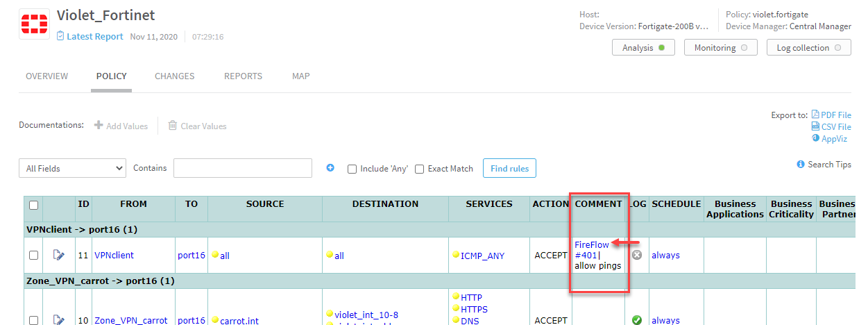Tick the select-all checkbox in table header
This screenshot has width=868, height=325.
tap(33, 205)
